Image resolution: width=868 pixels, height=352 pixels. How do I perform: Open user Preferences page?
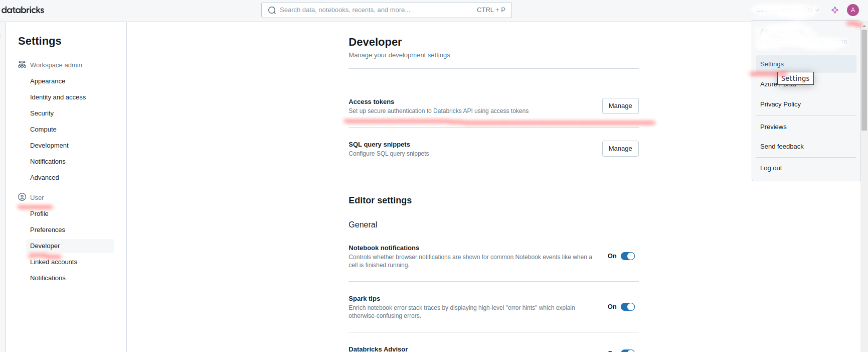pos(70,230)
